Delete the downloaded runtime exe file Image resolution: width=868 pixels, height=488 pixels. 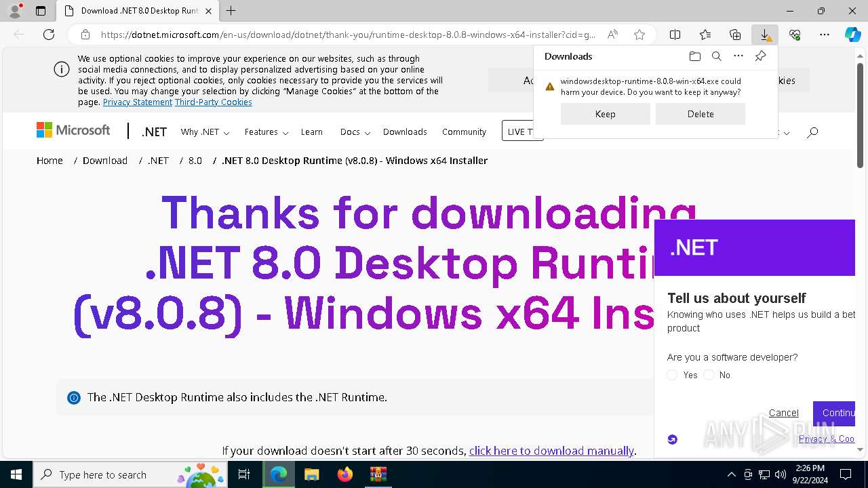click(701, 114)
